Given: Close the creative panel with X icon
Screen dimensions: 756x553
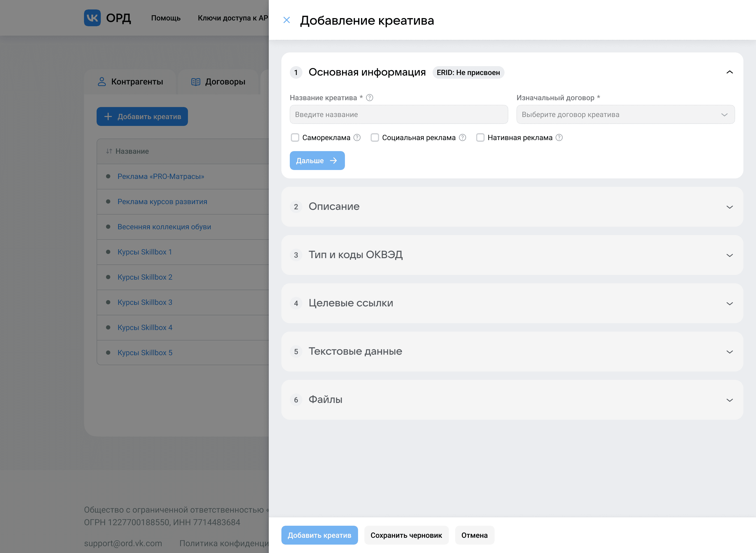Looking at the screenshot, I should point(286,20).
